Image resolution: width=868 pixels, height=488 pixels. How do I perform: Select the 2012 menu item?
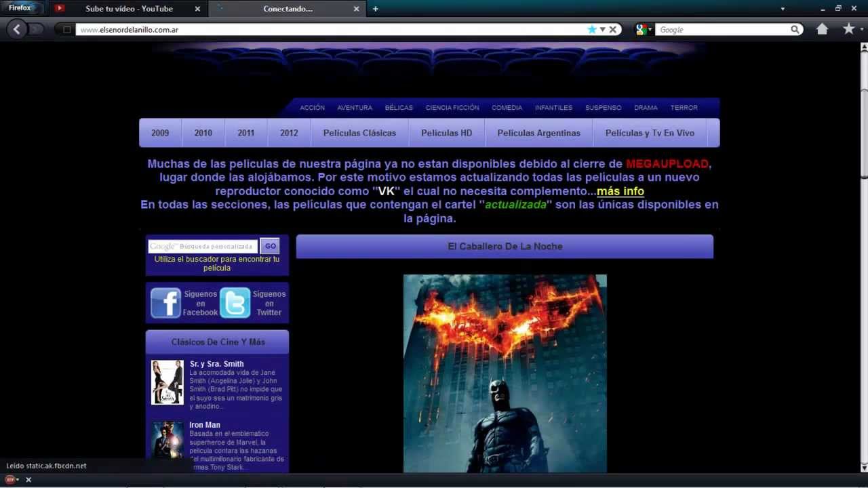point(289,133)
